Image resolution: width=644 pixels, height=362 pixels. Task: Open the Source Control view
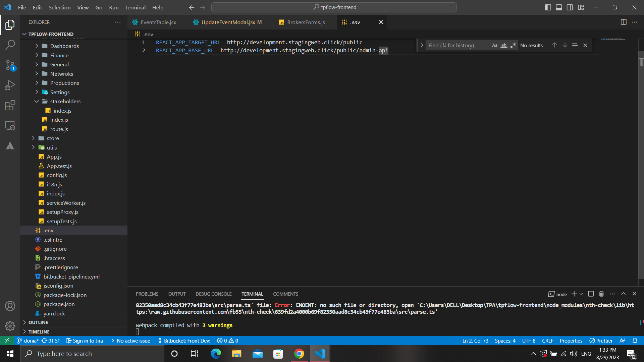click(x=10, y=65)
